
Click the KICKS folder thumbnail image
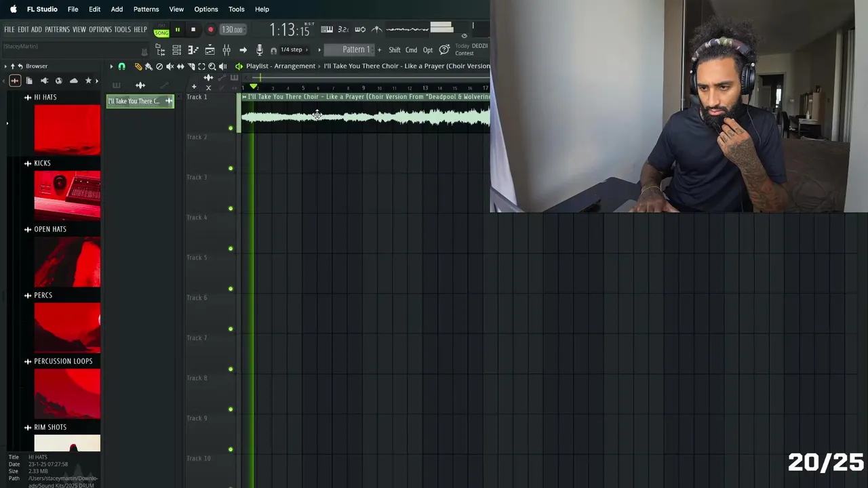[x=67, y=195]
